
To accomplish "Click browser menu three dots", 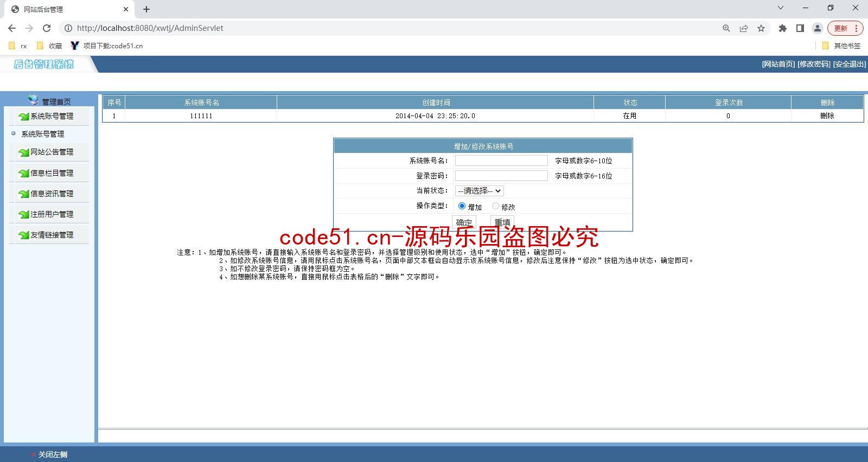I will tap(857, 28).
